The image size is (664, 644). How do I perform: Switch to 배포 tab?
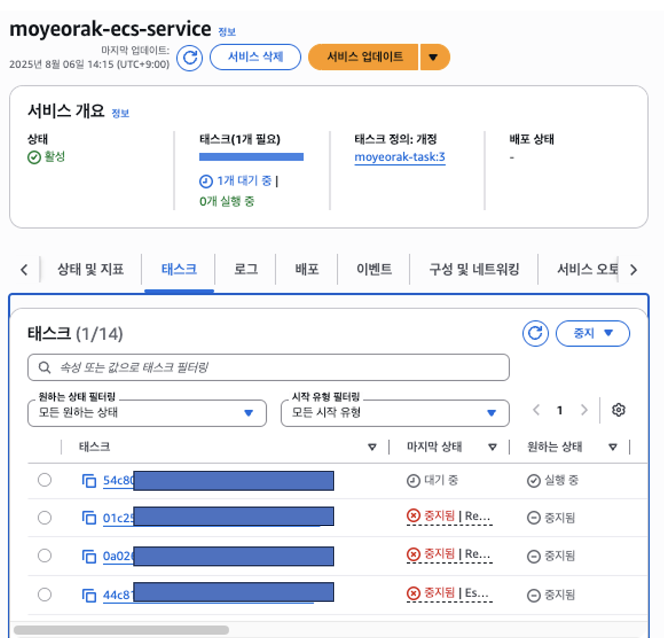[x=307, y=269]
